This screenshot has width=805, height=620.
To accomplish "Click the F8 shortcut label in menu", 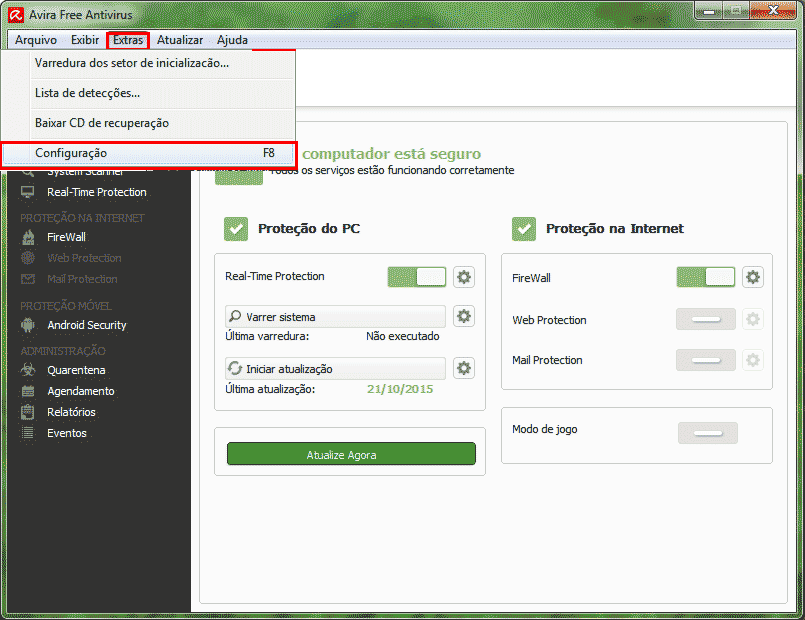I will (269, 153).
